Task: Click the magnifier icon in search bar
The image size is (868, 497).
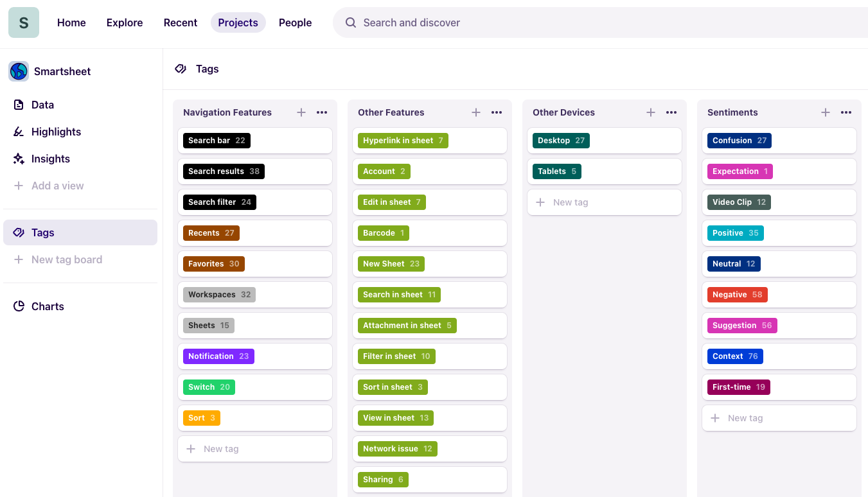Action: point(351,22)
